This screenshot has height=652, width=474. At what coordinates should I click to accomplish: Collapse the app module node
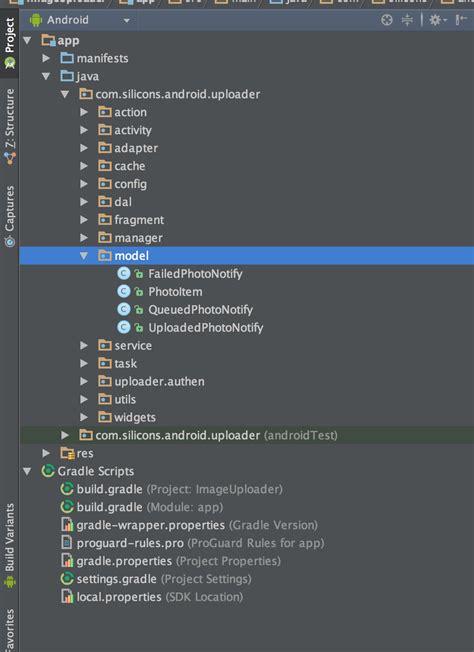(27, 40)
